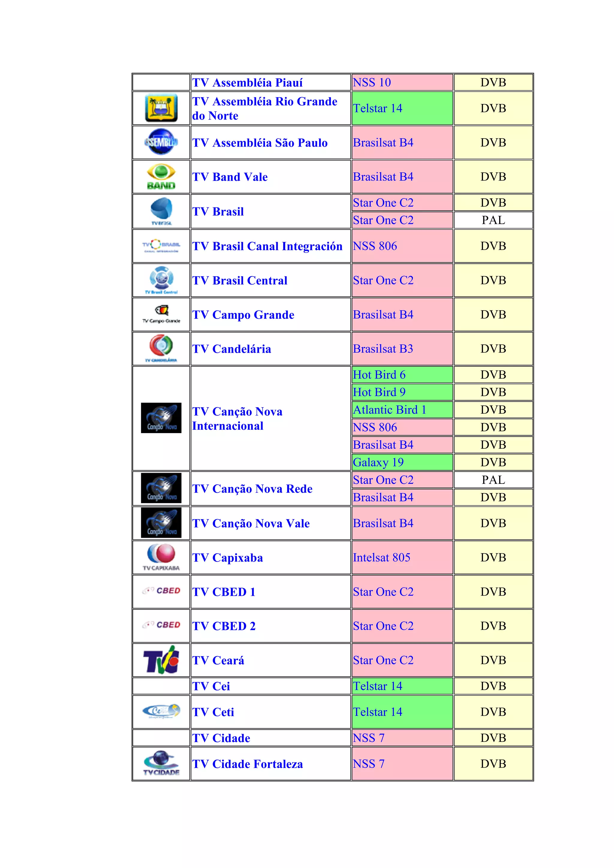
Task: Click the Band logo icon
Action: (x=161, y=177)
